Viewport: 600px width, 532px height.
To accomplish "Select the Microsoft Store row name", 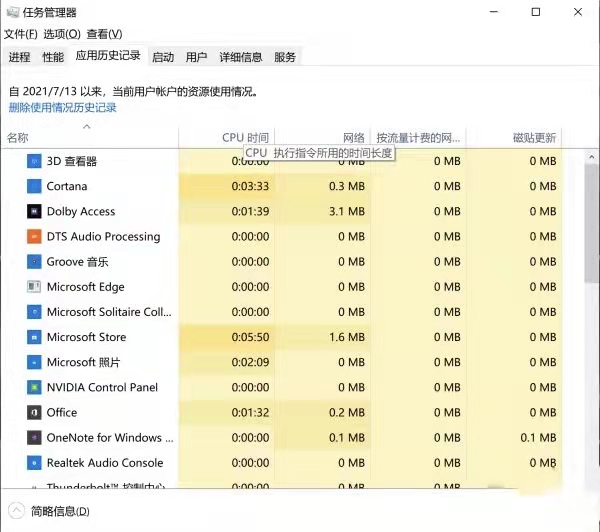I will (86, 337).
